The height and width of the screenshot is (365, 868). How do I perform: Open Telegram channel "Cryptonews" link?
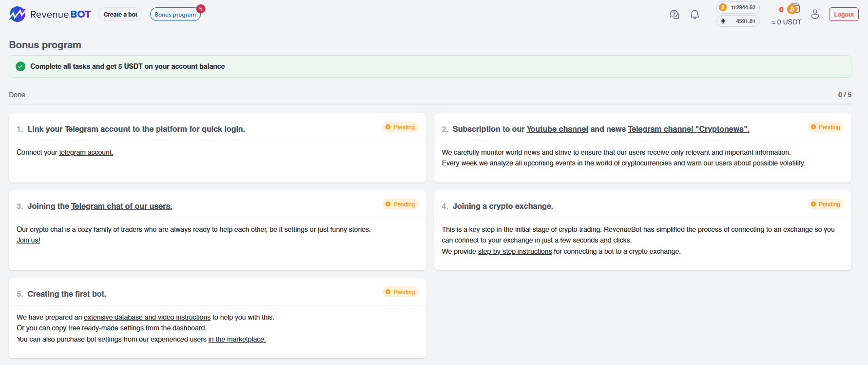pos(689,129)
